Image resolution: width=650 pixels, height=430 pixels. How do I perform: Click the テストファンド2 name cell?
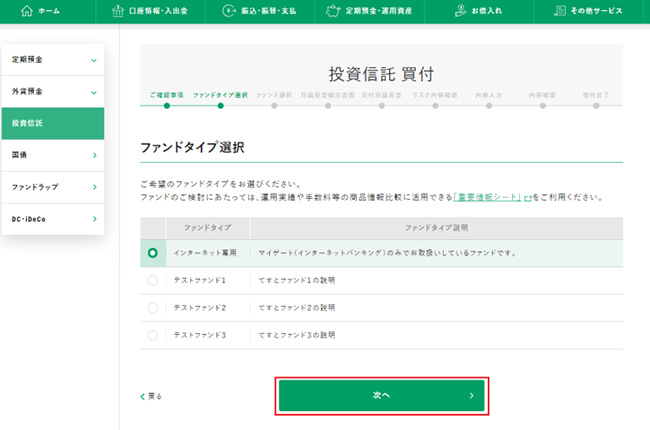(x=199, y=308)
